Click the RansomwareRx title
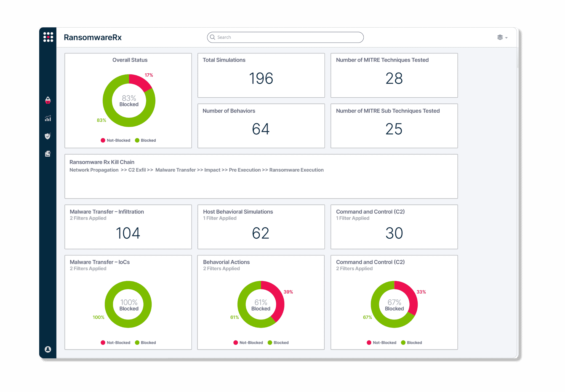 93,37
